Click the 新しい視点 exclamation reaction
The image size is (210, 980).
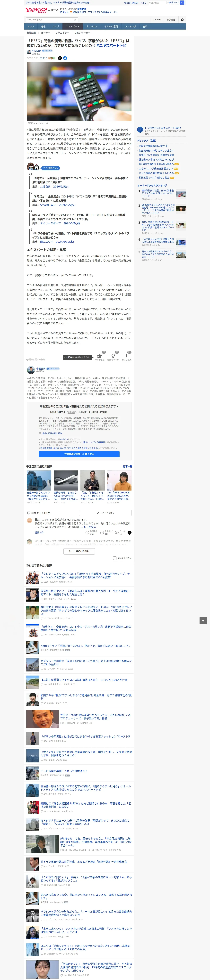coord(127,356)
